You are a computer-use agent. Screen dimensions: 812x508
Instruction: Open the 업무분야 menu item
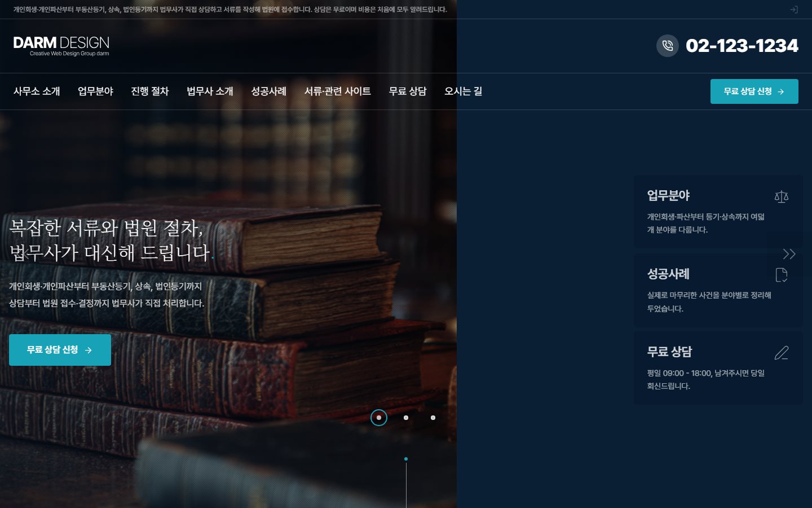point(95,91)
